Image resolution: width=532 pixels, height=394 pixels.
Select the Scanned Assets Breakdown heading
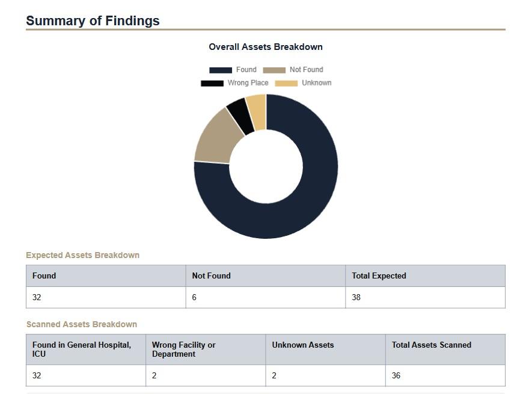[x=82, y=324]
